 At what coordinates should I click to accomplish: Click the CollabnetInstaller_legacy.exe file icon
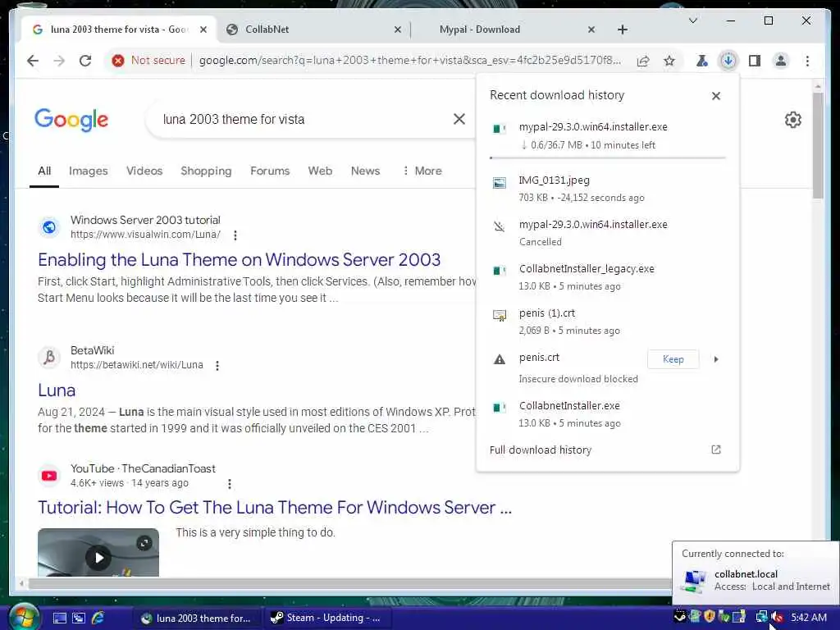coord(500,271)
